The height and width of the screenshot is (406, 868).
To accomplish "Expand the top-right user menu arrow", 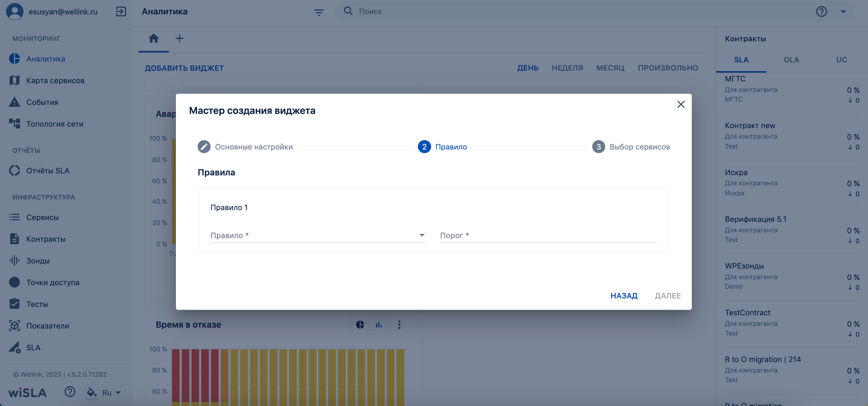I will [843, 12].
